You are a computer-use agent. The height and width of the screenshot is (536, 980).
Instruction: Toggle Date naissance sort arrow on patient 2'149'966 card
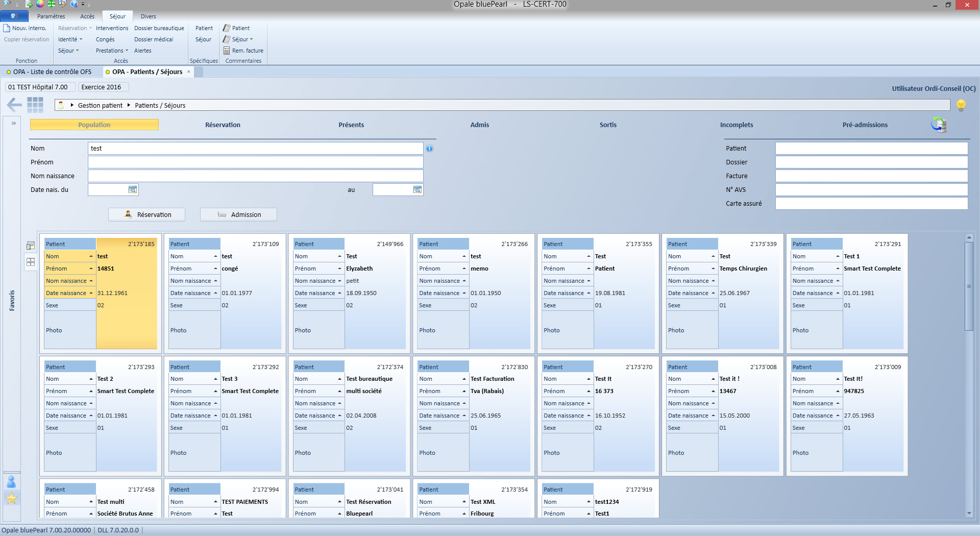point(339,293)
